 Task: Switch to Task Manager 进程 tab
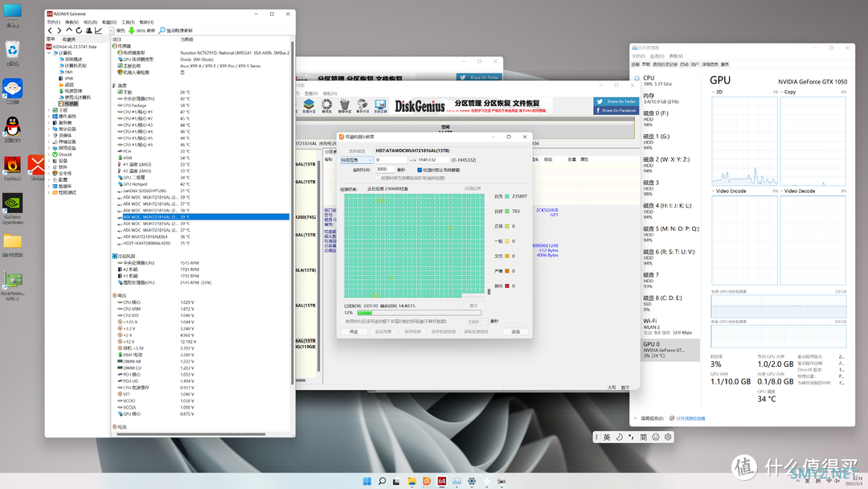point(635,64)
